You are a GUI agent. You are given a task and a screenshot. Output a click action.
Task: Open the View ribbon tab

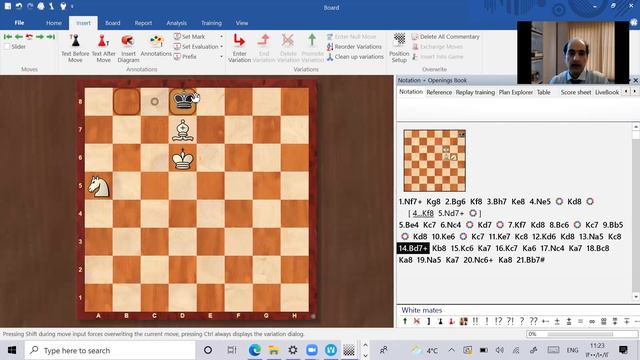point(242,23)
